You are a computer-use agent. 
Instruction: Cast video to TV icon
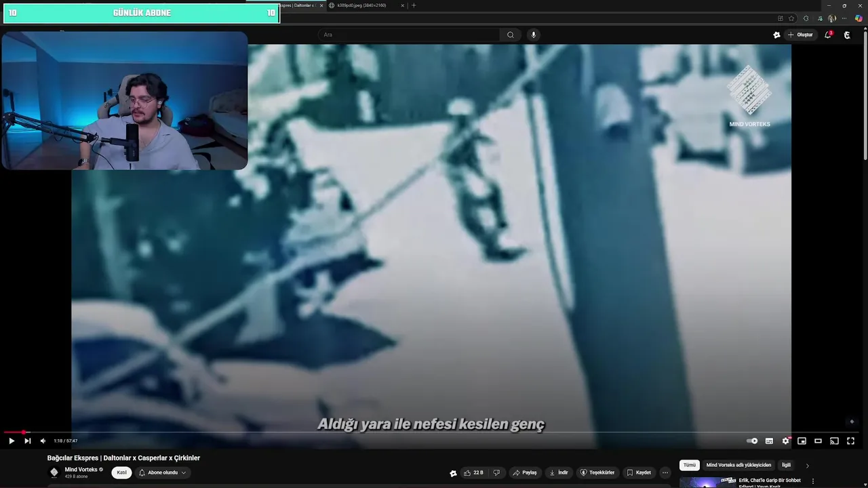point(834,441)
